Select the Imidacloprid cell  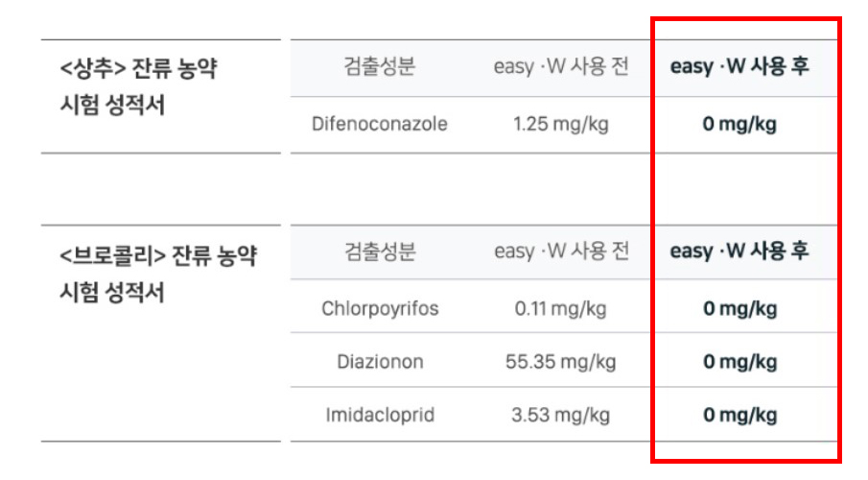click(380, 415)
